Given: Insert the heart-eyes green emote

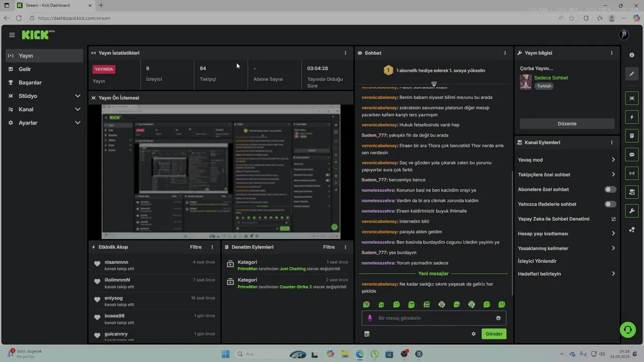Looking at the screenshot, I should click(x=366, y=305).
